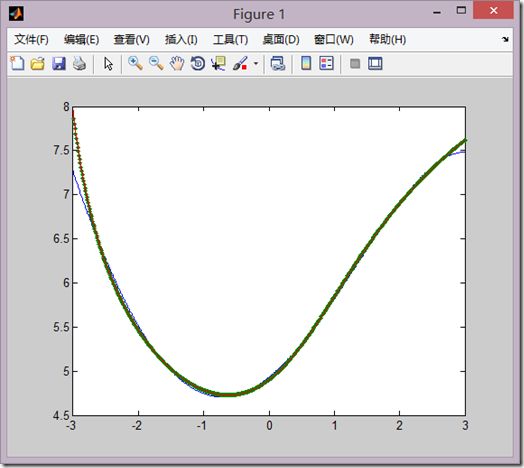The image size is (524, 468).
Task: Click the Figure 1 title text
Action: coord(259,14)
